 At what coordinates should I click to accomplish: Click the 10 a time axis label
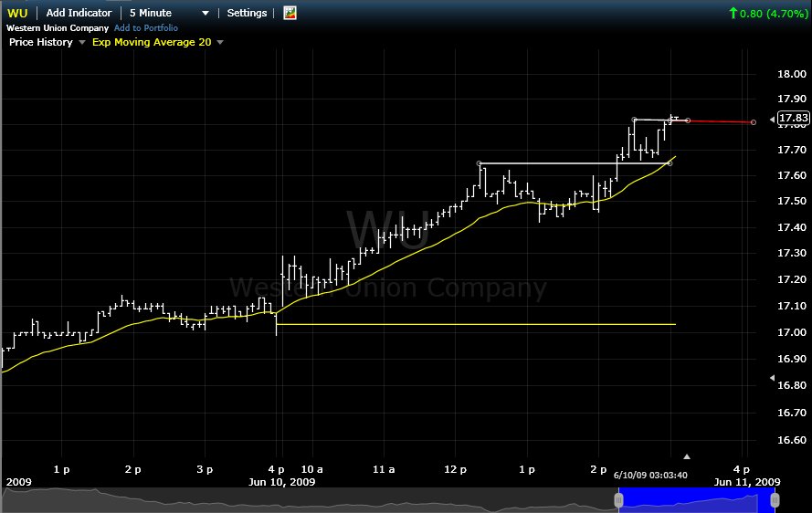point(311,469)
